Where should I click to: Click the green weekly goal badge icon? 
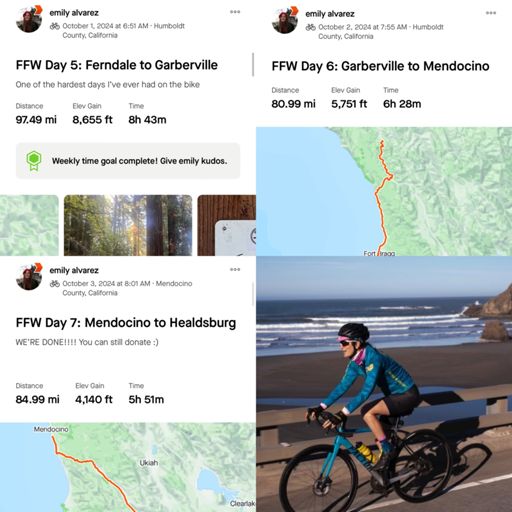pyautogui.click(x=34, y=161)
